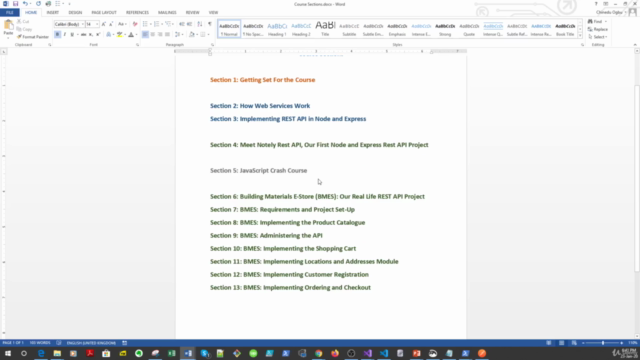Shrink the font size
640x360 pixels.
click(111, 24)
